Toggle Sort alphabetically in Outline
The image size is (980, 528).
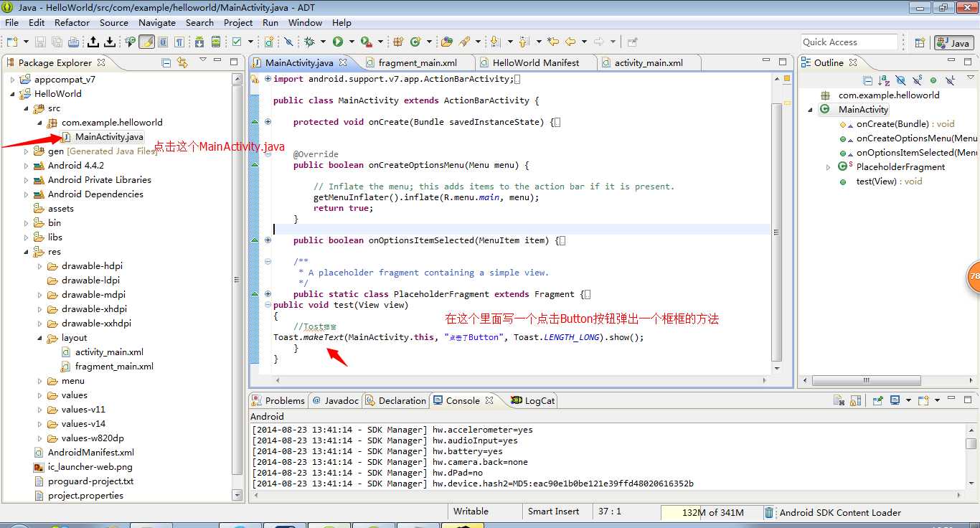click(884, 80)
